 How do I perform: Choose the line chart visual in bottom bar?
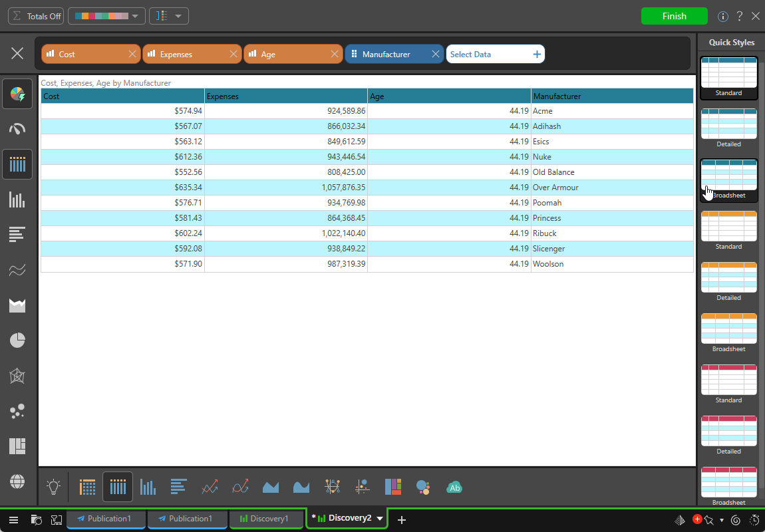pyautogui.click(x=210, y=487)
